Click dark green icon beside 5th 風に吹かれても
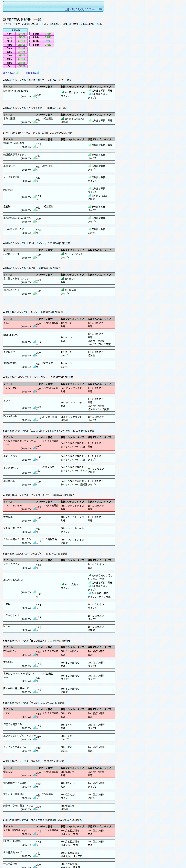 [62, 92]
